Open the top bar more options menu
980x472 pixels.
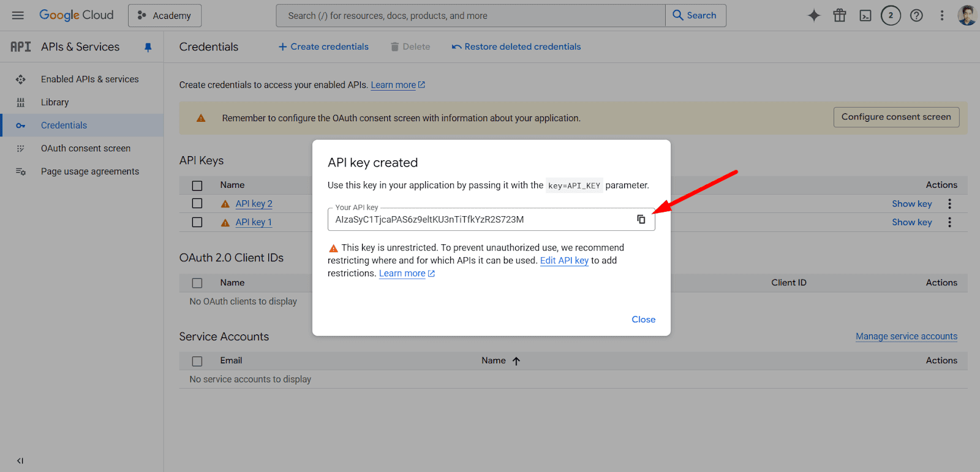942,16
